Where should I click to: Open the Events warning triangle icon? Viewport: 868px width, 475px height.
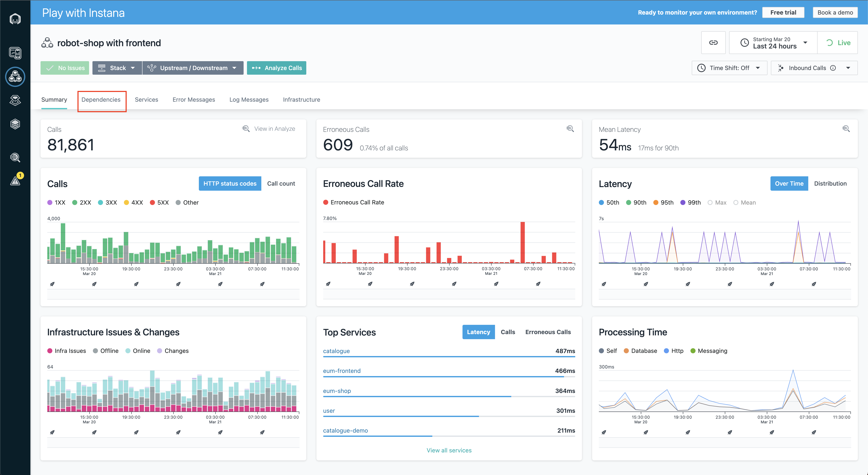[15, 181]
